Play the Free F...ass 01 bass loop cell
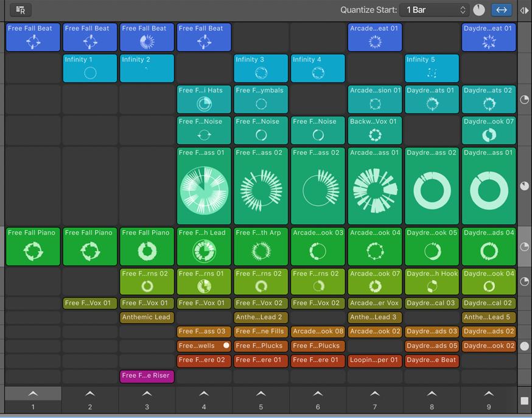Viewport: 532px width, 418px height. 204,186
